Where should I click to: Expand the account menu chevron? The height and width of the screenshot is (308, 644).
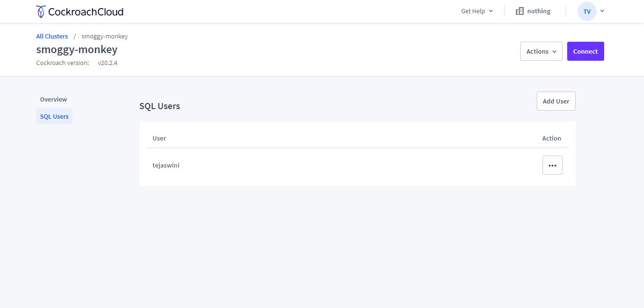[602, 11]
